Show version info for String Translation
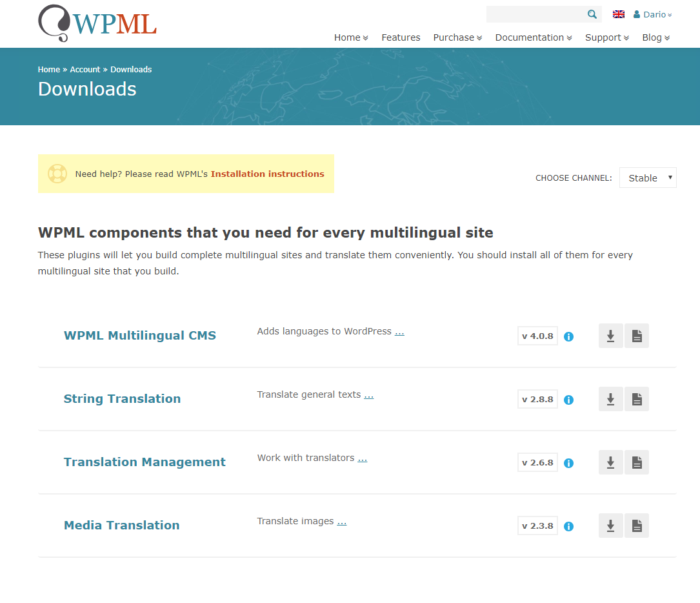Viewport: 700px width, 603px height. (x=568, y=400)
